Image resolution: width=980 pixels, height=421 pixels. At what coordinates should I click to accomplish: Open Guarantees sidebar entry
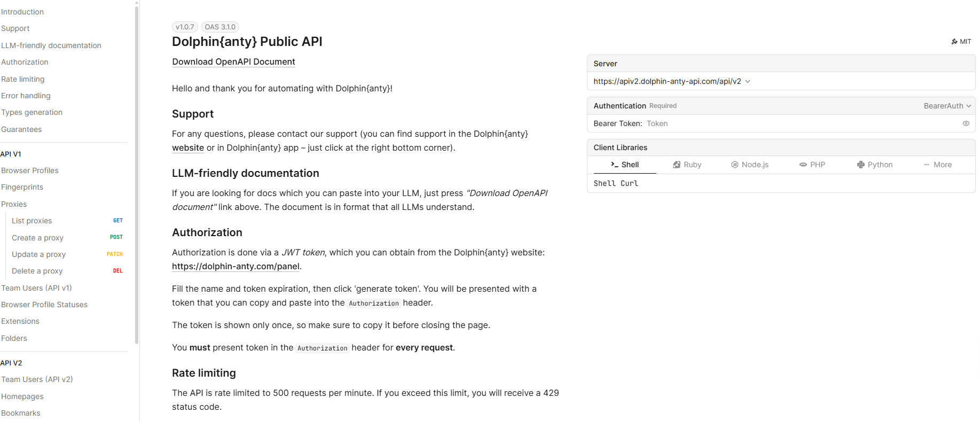click(x=21, y=129)
